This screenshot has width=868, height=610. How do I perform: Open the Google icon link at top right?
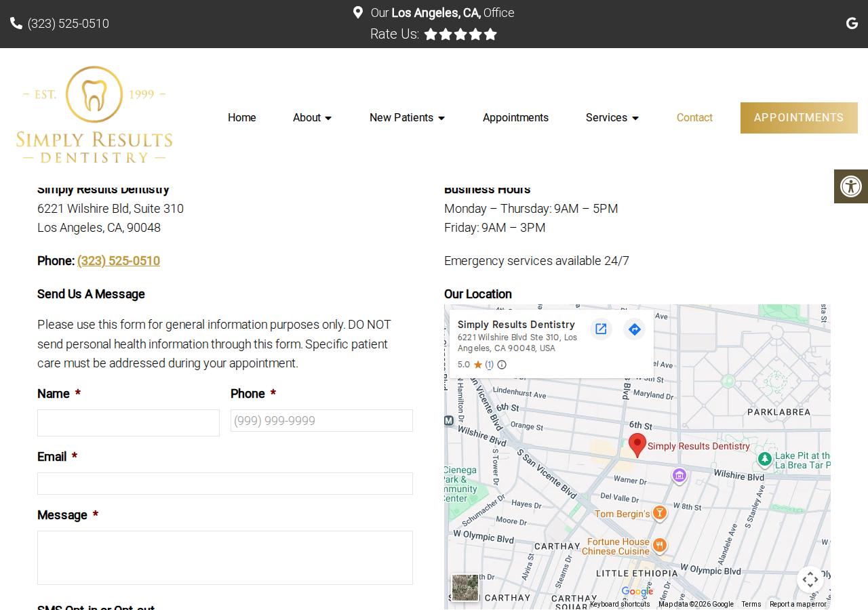(x=852, y=24)
